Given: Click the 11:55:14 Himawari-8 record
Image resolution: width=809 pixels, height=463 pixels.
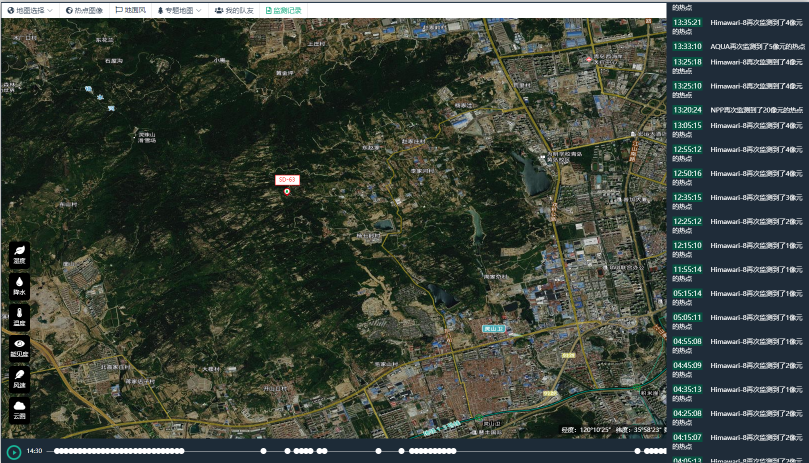Looking at the screenshot, I should (737, 273).
